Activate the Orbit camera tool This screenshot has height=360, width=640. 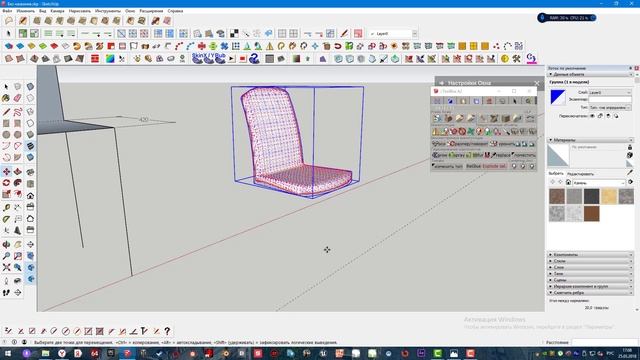click(x=6, y=244)
